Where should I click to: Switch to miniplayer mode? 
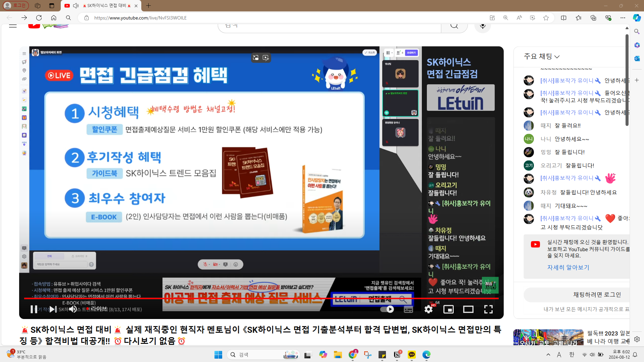(448, 309)
